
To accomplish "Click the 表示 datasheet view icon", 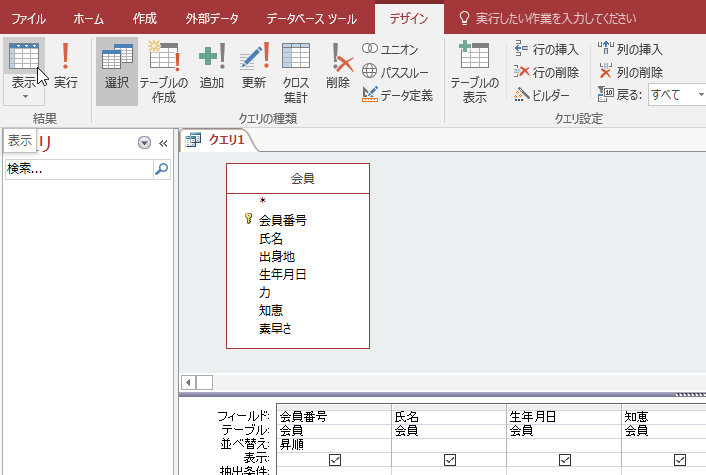I will pyautogui.click(x=24, y=56).
